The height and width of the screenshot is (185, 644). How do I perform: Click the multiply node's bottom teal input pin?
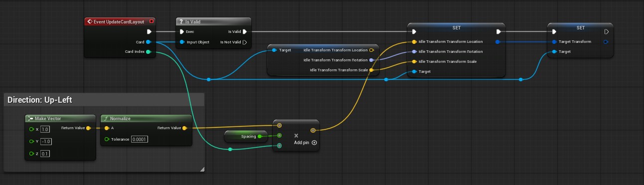(279, 146)
